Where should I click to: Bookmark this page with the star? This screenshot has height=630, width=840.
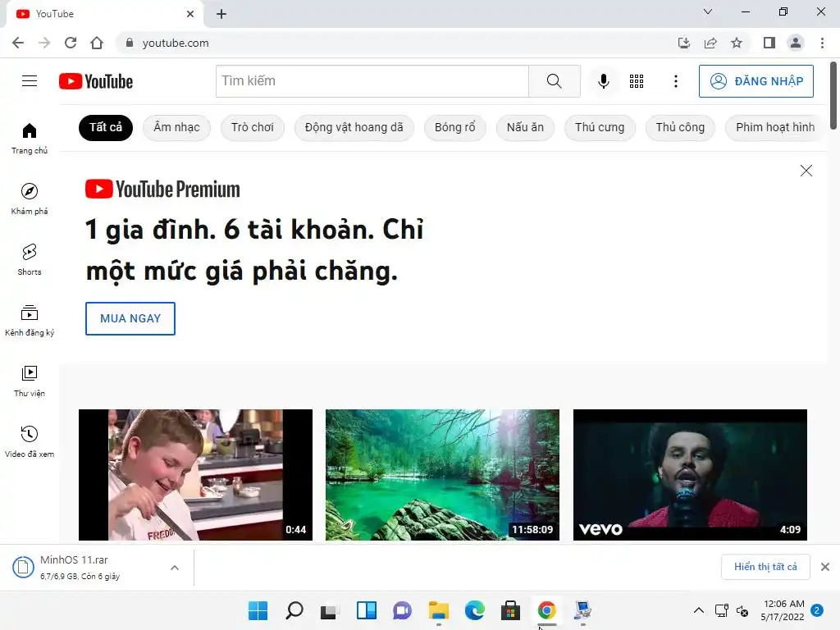coord(737,43)
